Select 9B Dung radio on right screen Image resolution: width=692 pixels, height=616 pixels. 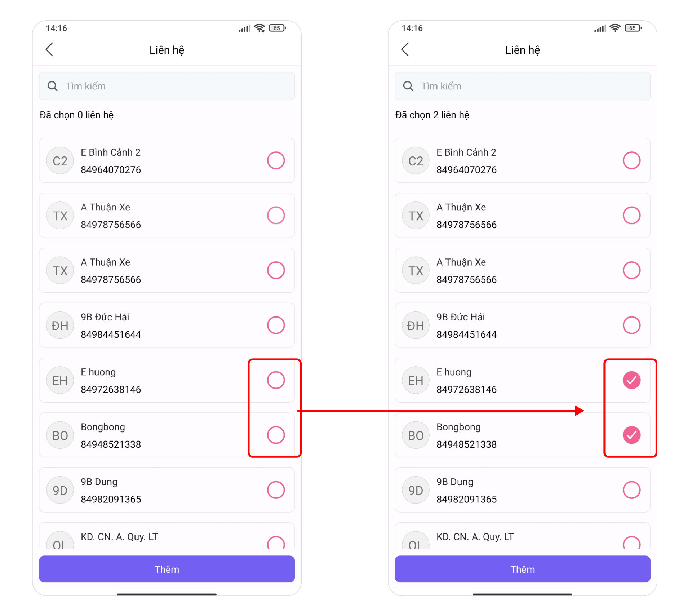tap(632, 490)
